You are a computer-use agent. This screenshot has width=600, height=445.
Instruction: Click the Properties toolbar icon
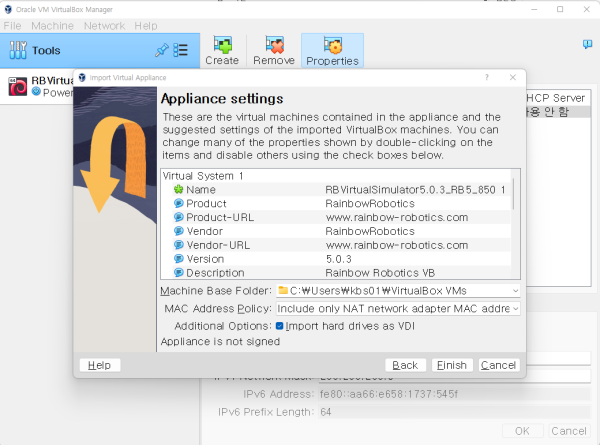333,45
